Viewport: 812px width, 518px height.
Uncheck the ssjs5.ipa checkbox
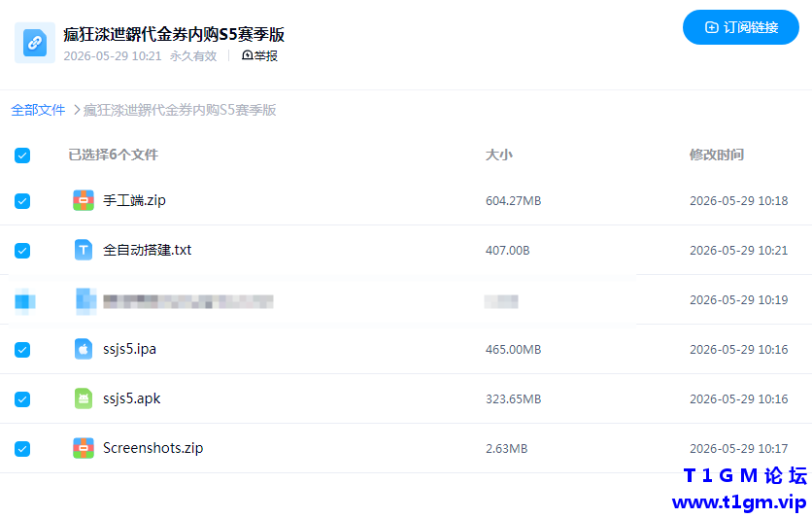[22, 350]
